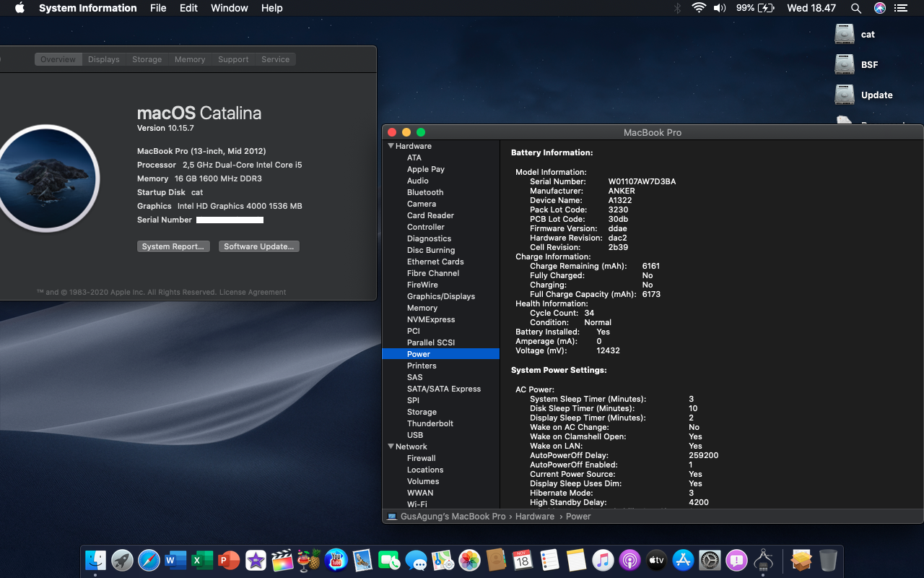Open Safari from the Dock

point(149,560)
